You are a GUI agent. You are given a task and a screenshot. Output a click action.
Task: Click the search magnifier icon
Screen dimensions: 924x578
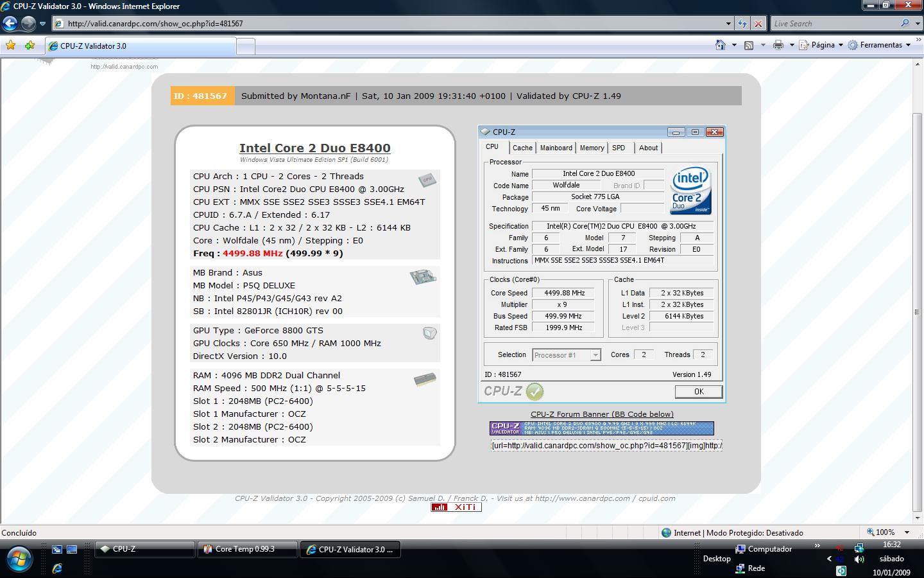pos(905,23)
